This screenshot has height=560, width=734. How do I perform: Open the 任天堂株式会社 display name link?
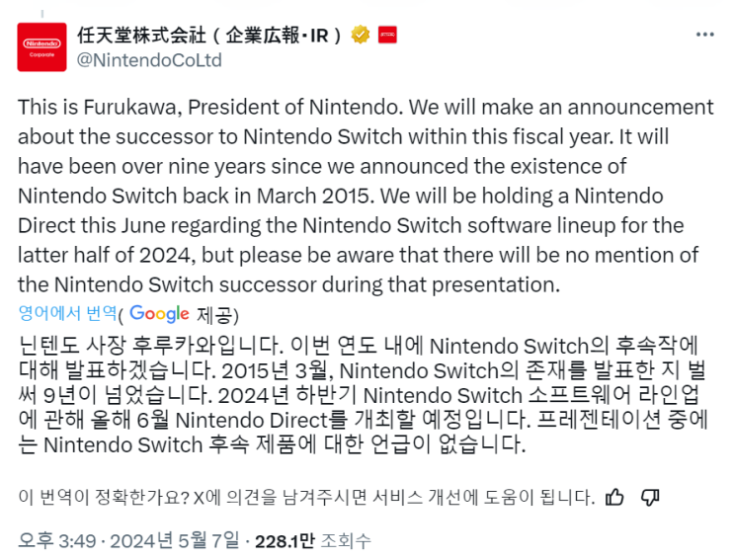209,36
